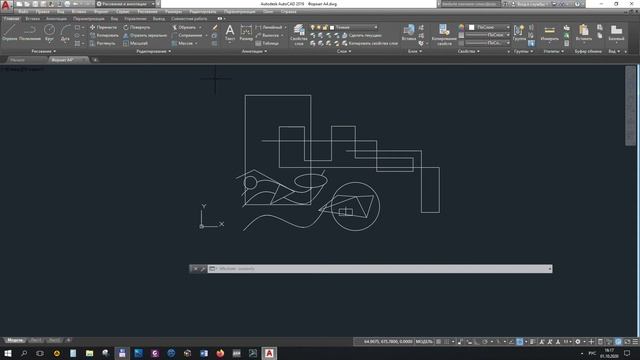Viewport: 640px width, 360px height.
Task: Open the Аннотации ribbon tab
Action: [56, 19]
